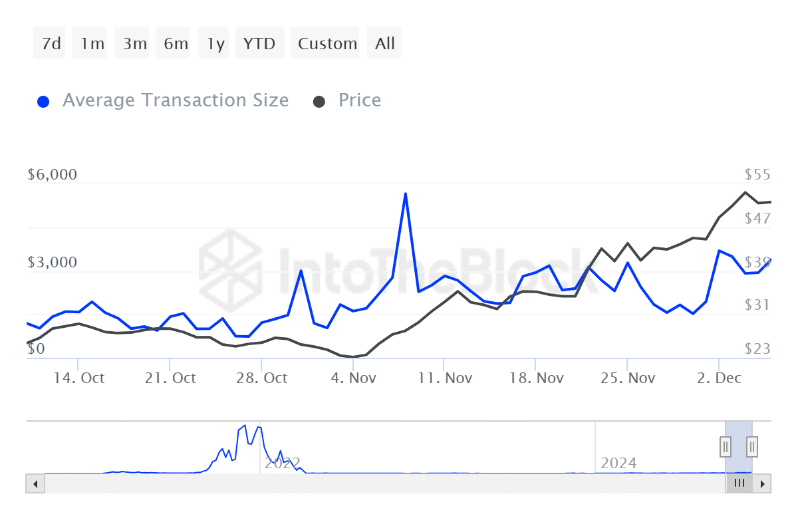Image resolution: width=798 pixels, height=532 pixels.
Task: Click the navigator right range handle
Action: point(752,446)
